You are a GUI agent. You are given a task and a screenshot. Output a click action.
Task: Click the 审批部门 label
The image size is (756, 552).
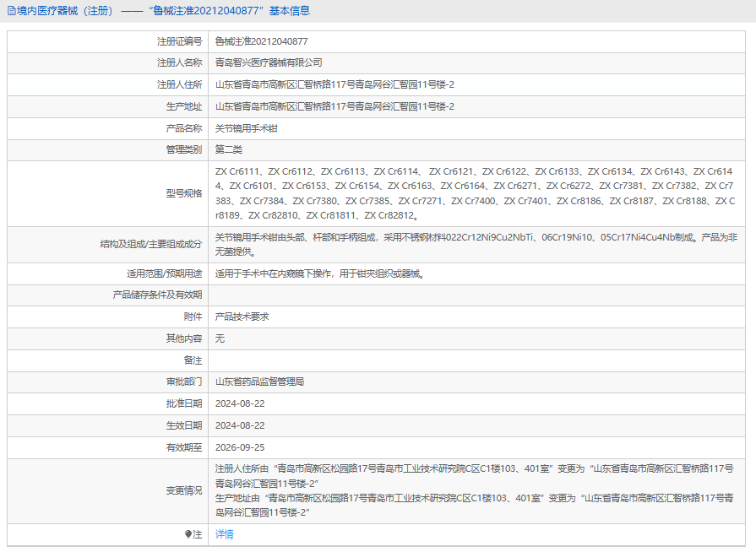tap(184, 382)
